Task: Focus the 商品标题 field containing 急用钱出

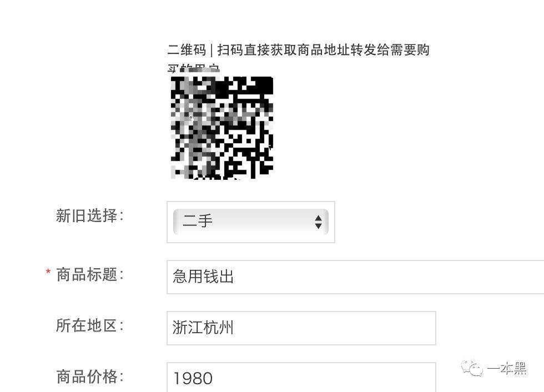Action: (x=355, y=277)
